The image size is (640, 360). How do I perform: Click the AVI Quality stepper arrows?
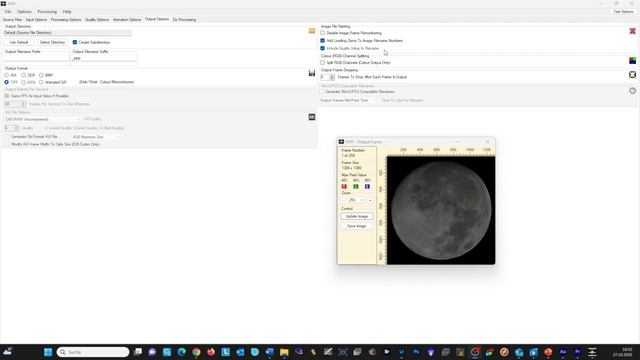click(x=16, y=128)
